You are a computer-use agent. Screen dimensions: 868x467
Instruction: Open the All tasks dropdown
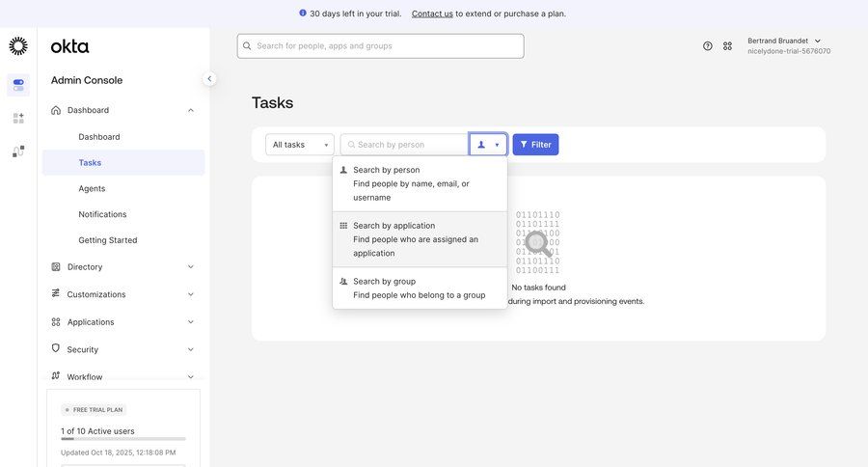(299, 145)
